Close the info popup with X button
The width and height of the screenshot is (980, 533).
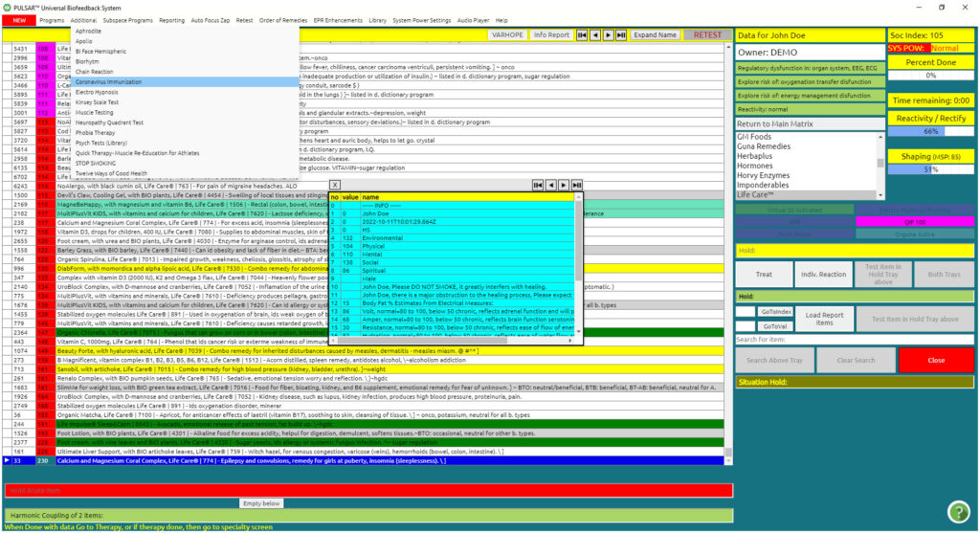(334, 185)
